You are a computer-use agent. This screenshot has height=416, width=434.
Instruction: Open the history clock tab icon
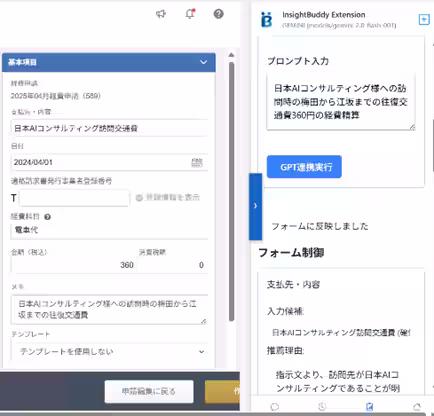[322, 407]
